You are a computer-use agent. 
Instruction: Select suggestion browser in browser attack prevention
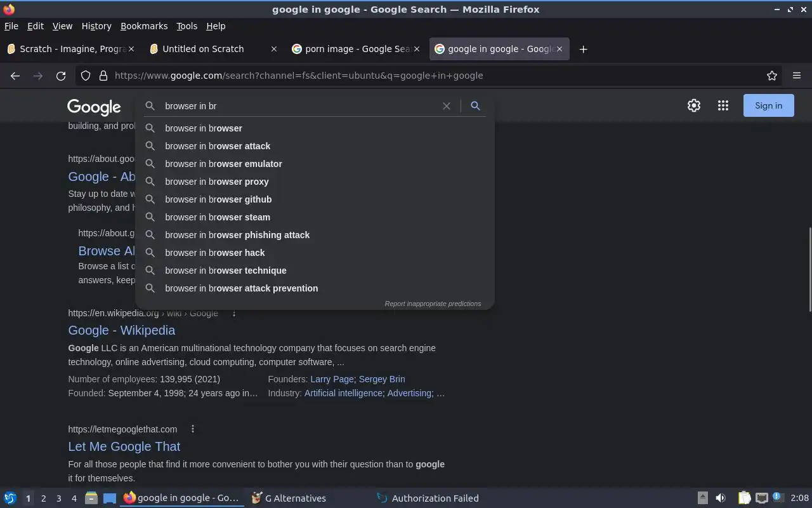click(315, 288)
